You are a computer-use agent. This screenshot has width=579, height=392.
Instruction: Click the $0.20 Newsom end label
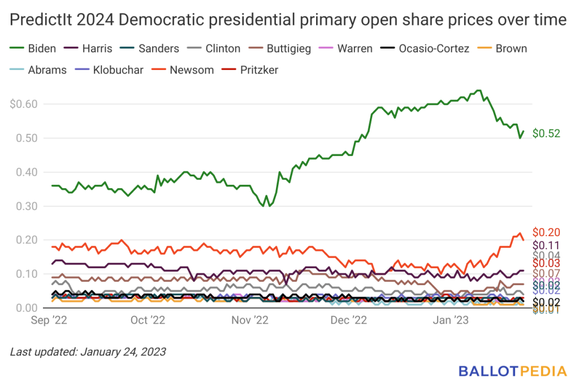[546, 232]
